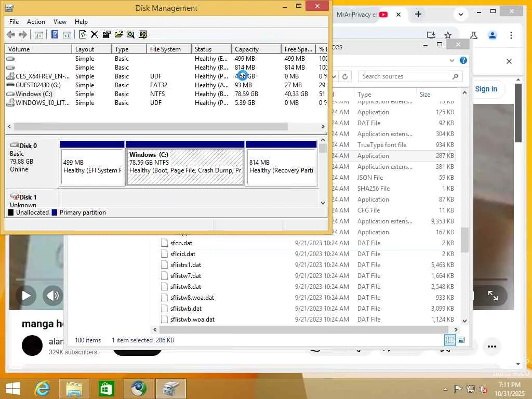The image size is (532, 399).
Task: Click the video volume speaker button
Action: pos(53,296)
